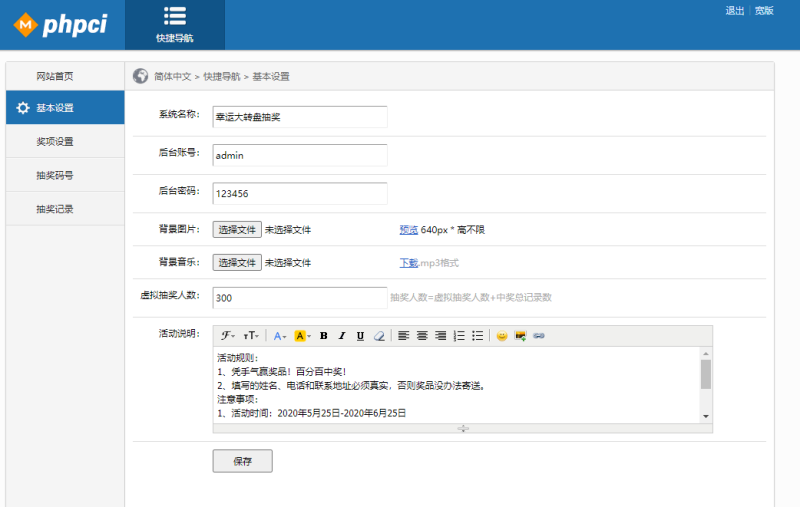The image size is (800, 507).
Task: Click the phpci logo
Action: 60,24
